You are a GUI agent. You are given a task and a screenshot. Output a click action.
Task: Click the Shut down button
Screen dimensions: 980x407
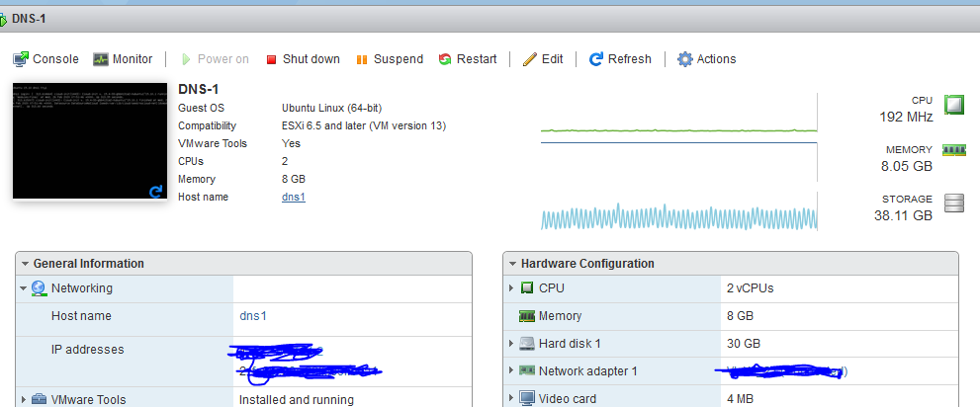coord(304,59)
